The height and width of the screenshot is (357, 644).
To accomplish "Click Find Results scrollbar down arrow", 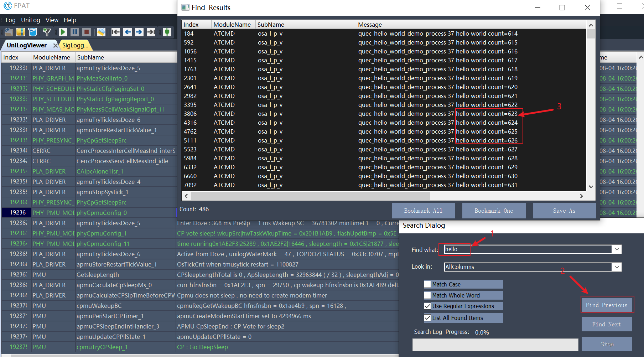I will [x=591, y=187].
